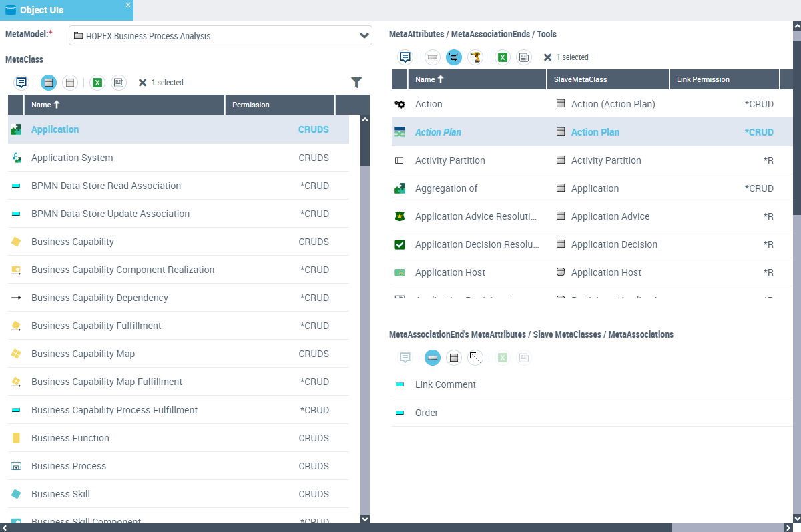The image size is (801, 532).
Task: Toggle MetaAssociationEnds view in upper right toolbar
Action: [x=454, y=57]
